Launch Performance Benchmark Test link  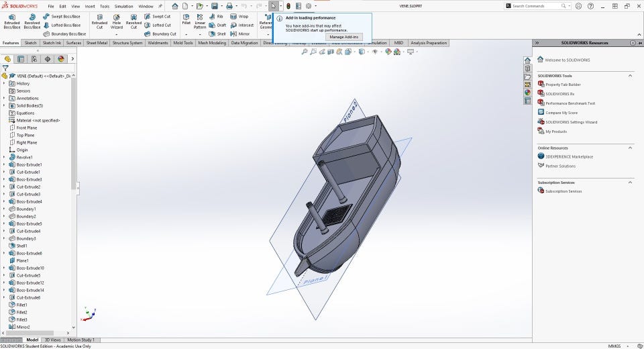pos(570,103)
